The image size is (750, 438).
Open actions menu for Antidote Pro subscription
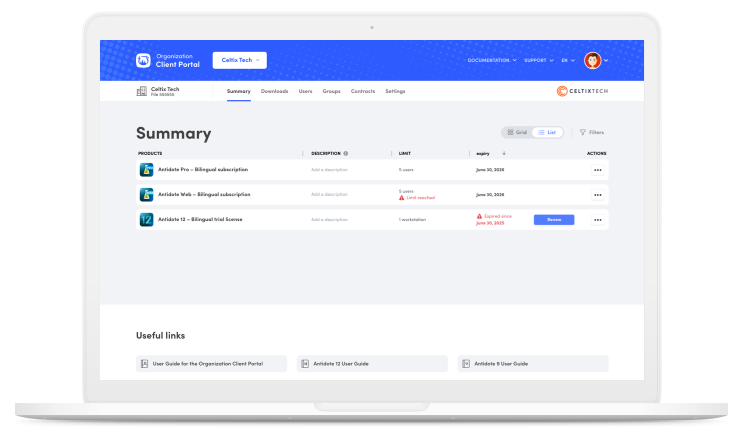pos(597,169)
